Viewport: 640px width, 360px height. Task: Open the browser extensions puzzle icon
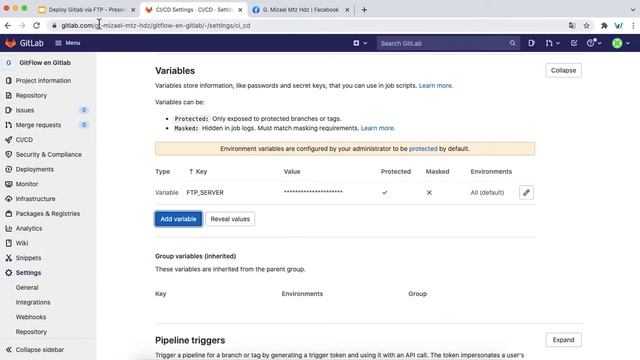point(604,25)
